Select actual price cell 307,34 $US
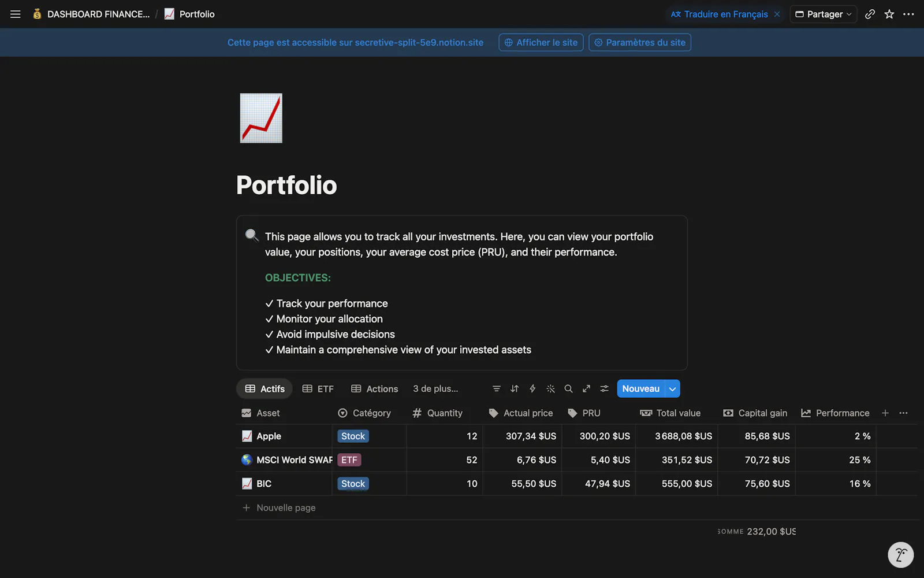This screenshot has height=578, width=924. pyautogui.click(x=521, y=436)
